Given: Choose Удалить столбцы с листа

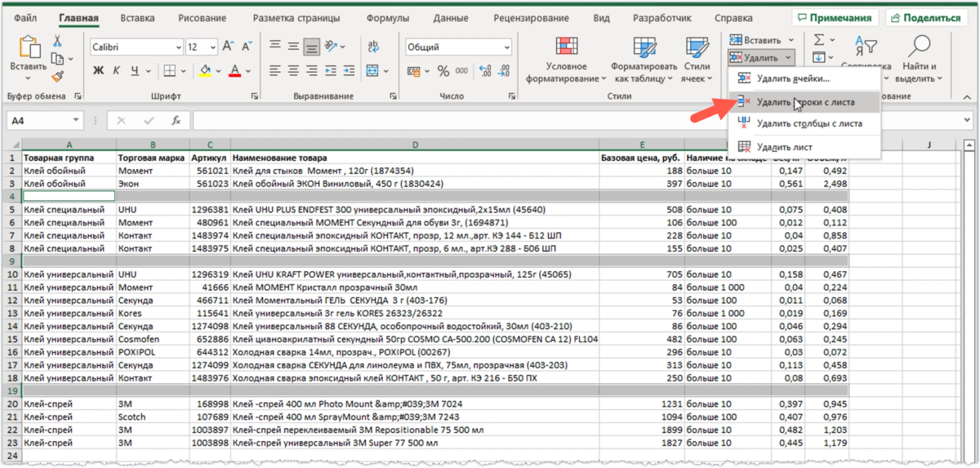Looking at the screenshot, I should (803, 123).
